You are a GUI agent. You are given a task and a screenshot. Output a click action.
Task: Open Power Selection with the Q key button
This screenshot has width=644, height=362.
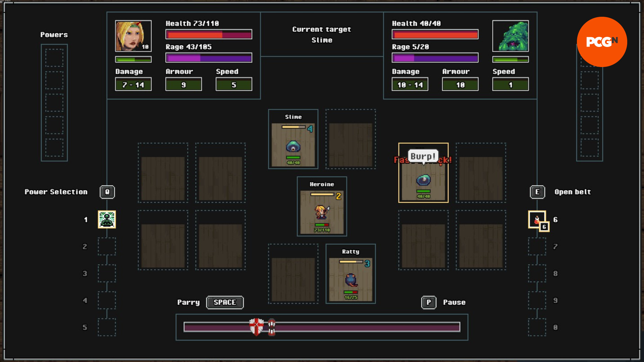[107, 192]
